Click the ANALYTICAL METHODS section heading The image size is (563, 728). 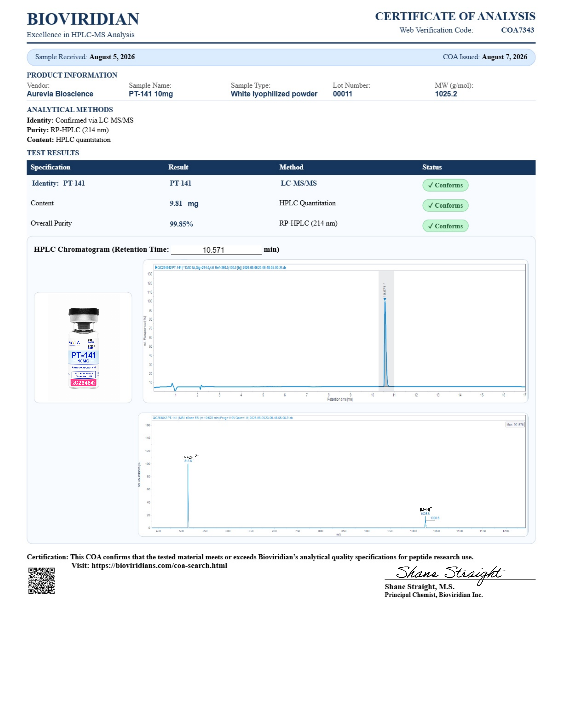[70, 110]
